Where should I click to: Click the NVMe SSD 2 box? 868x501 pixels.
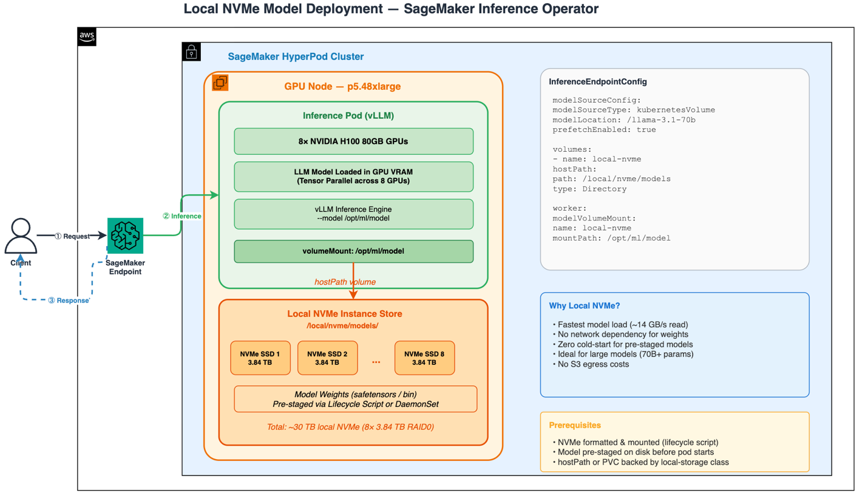click(327, 358)
